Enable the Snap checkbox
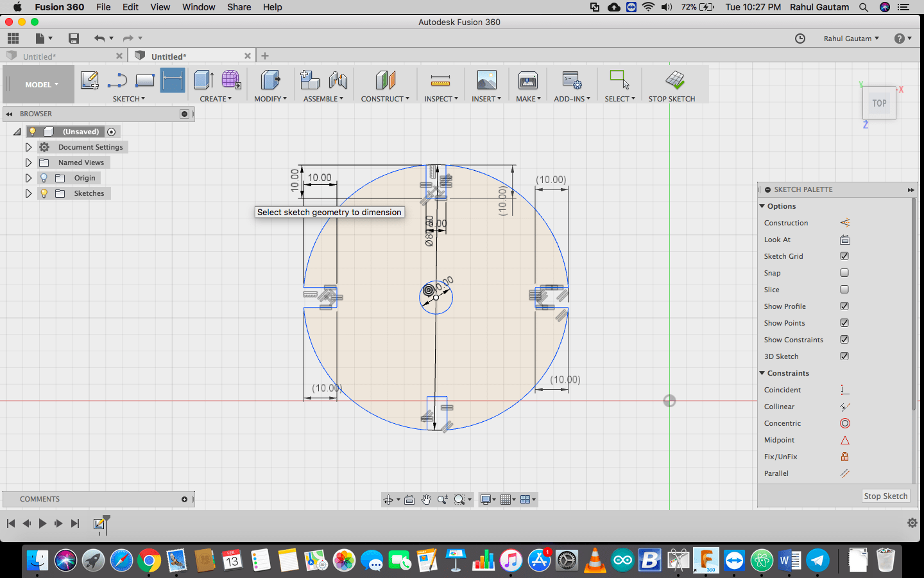 pos(844,273)
